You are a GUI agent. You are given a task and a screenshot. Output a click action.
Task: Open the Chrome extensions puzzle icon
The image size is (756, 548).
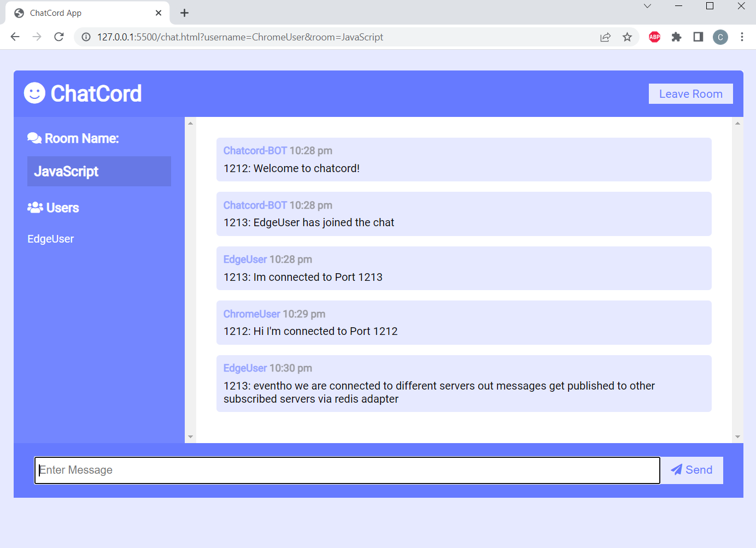[x=676, y=37]
